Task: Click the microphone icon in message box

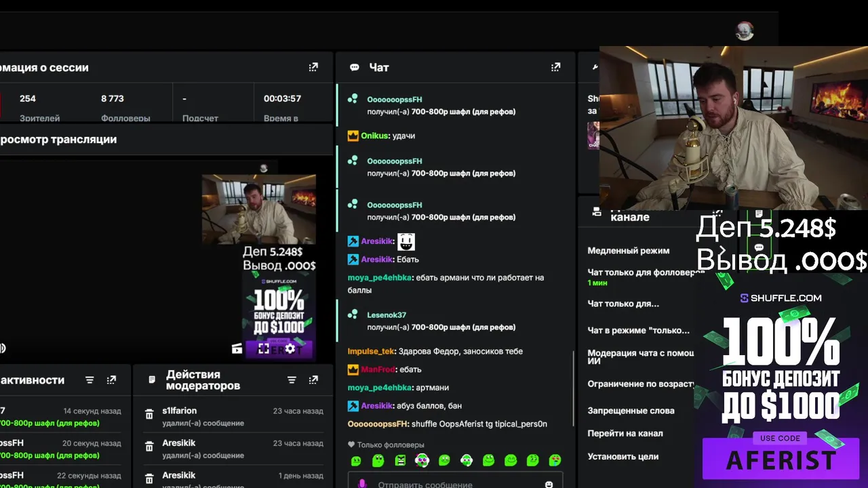Action: pyautogui.click(x=362, y=484)
